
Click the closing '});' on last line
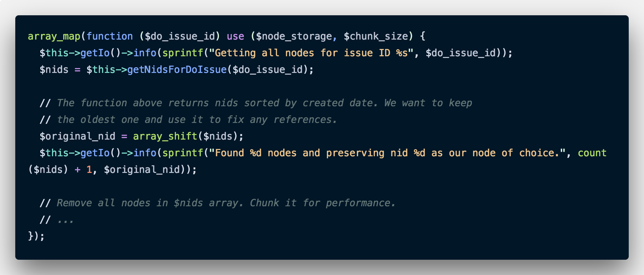click(x=36, y=236)
